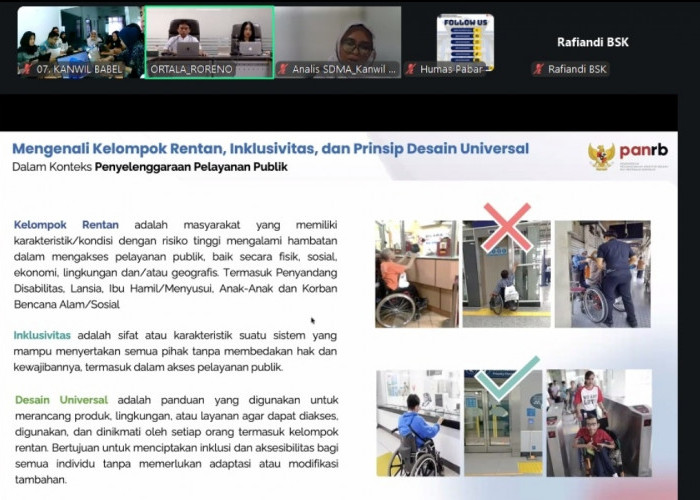
Task: Select the 07. KANWIL BABEL participant video
Action: coord(81,42)
